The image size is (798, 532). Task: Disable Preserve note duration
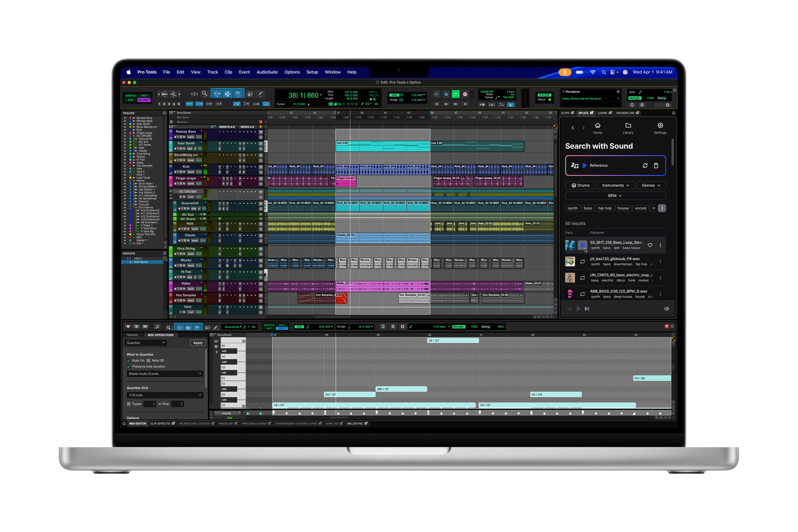pyautogui.click(x=129, y=366)
